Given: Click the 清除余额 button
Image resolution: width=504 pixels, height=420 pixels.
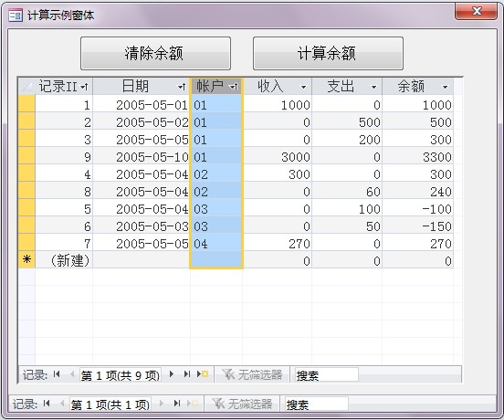Looking at the screenshot, I should [155, 53].
